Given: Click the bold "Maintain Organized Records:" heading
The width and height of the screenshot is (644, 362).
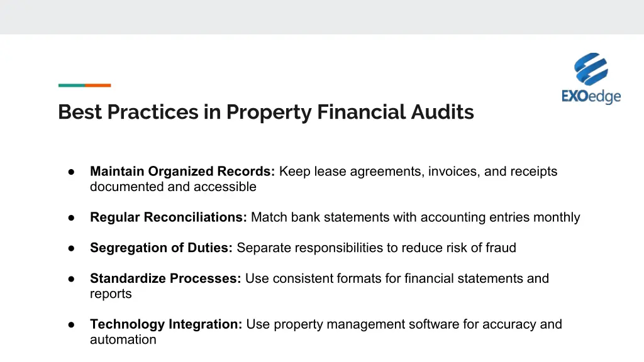Looking at the screenshot, I should point(182,172).
